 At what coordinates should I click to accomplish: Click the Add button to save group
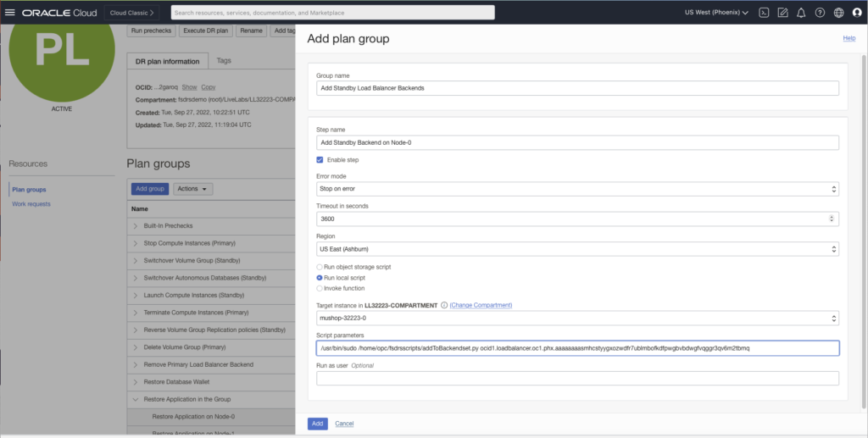[x=317, y=423]
